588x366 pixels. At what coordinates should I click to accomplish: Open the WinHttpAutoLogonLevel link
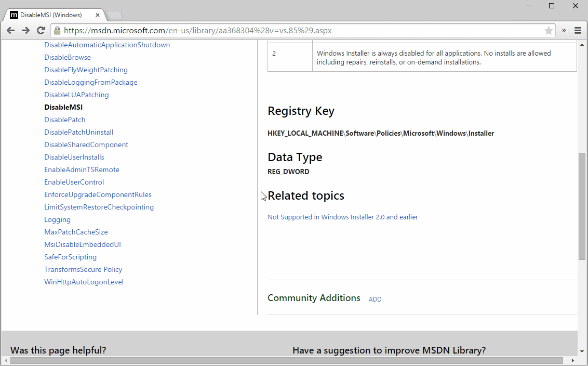click(84, 282)
